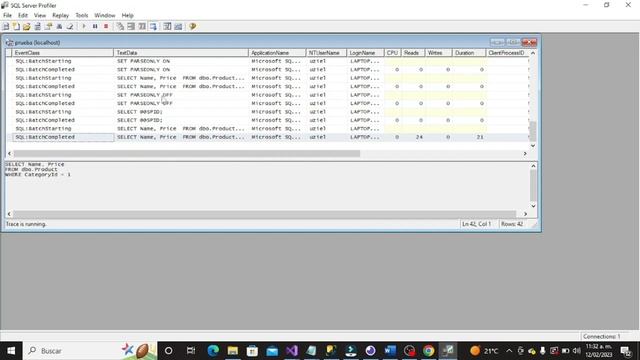Click the Trace is running status text
Image resolution: width=640 pixels, height=360 pixels.
click(x=26, y=224)
